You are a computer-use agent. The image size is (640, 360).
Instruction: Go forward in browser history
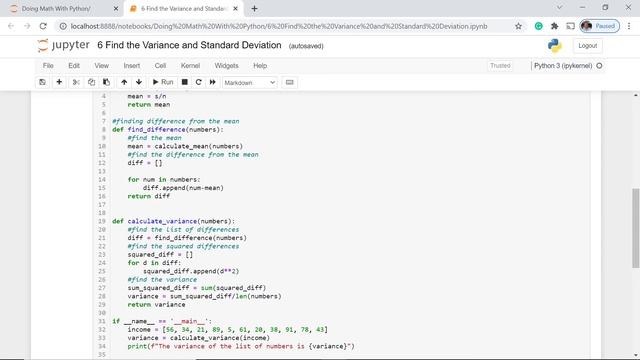point(27,26)
